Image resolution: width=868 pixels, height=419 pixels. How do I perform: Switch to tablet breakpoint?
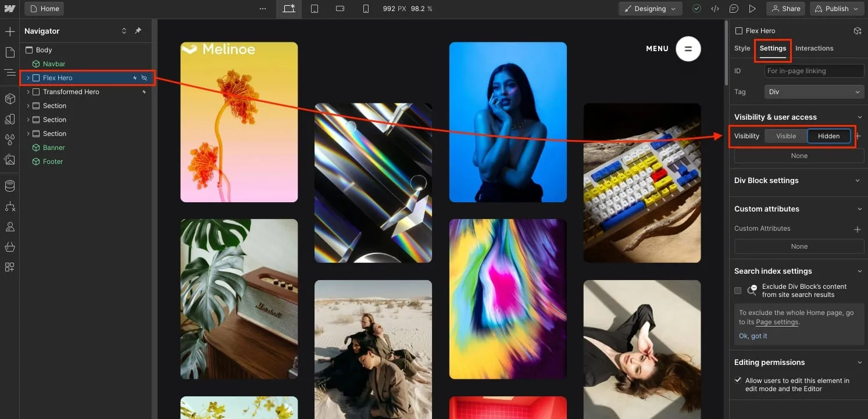[x=315, y=9]
